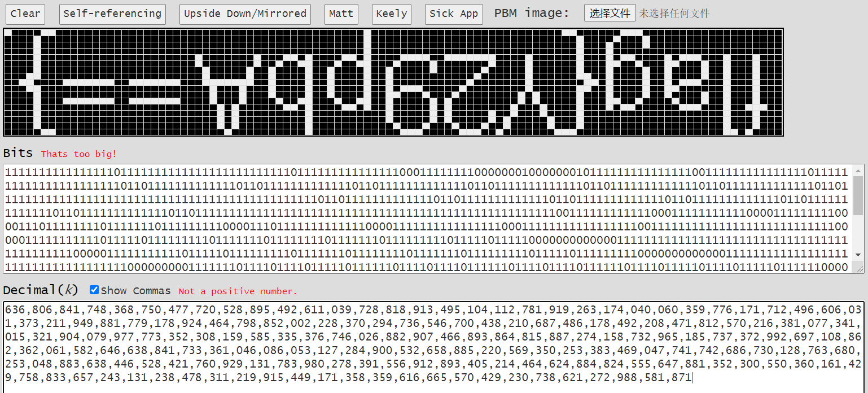Screen dimensions: 868x393
Task: Load the Self-referencing preset
Action: (x=112, y=14)
